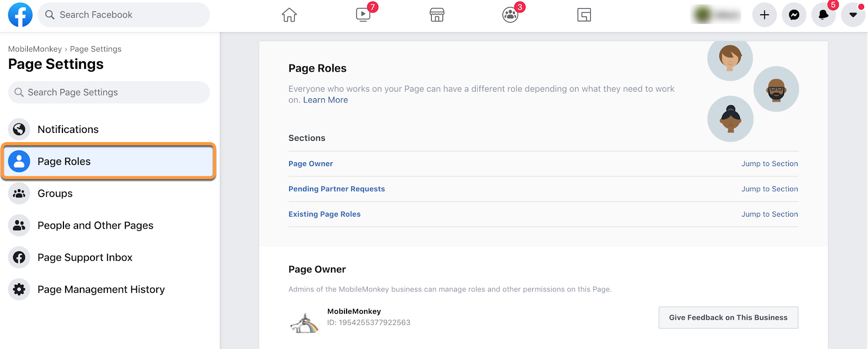Click the Learn More link
This screenshot has width=868, height=349.
click(x=325, y=100)
